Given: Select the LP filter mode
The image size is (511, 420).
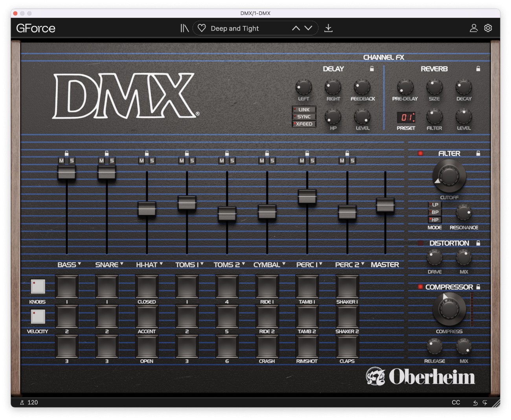Looking at the screenshot, I should pos(434,205).
